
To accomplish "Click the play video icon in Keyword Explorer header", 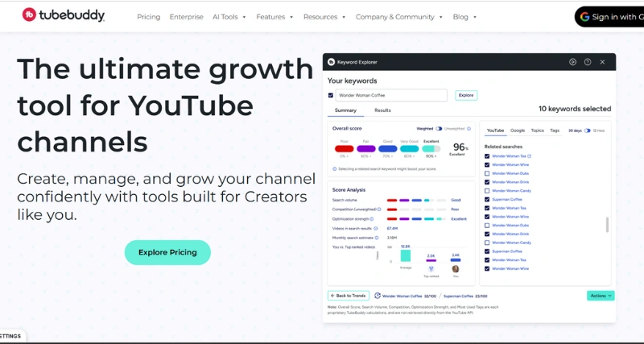I will pos(572,62).
